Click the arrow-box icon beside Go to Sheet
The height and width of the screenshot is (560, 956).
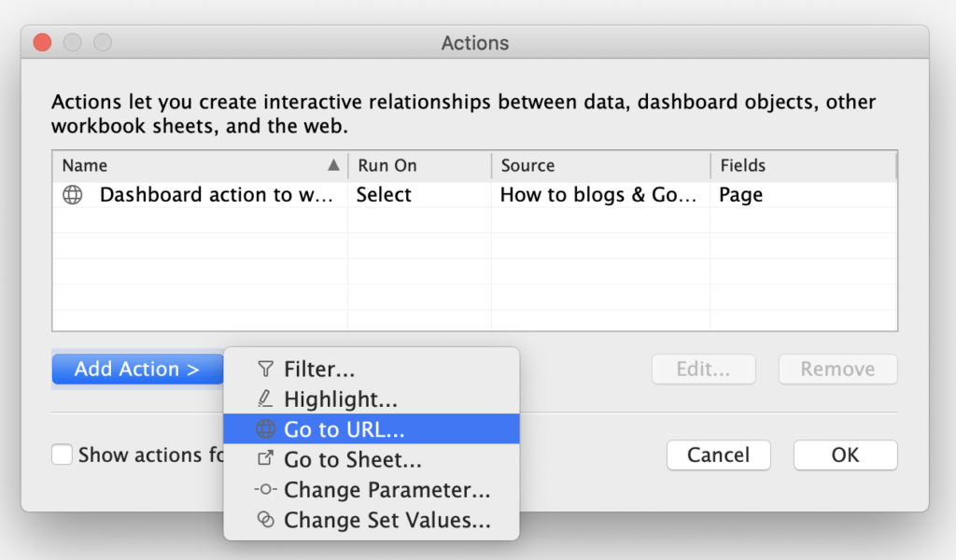click(x=265, y=459)
